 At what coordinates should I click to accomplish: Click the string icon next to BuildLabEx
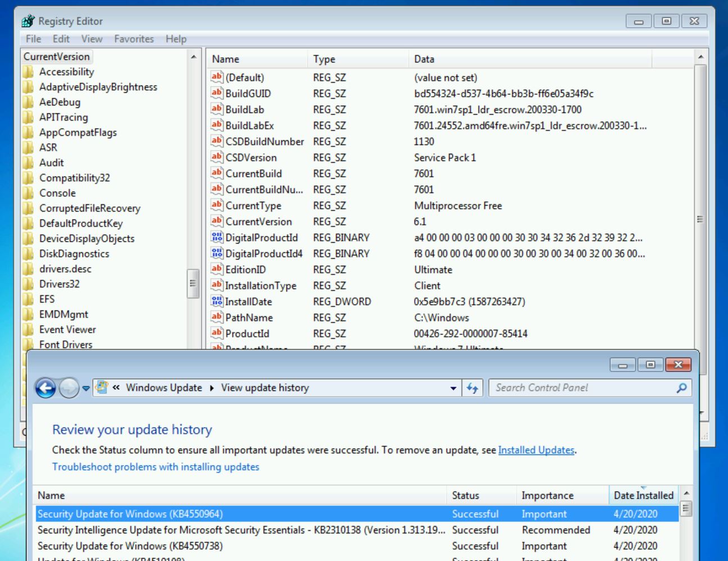click(217, 125)
